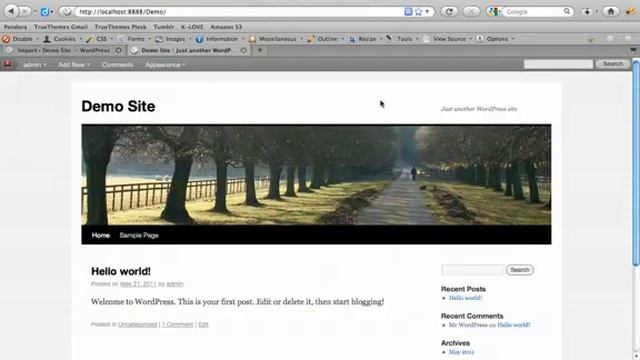Expand the CSS menu arrow

point(111,39)
